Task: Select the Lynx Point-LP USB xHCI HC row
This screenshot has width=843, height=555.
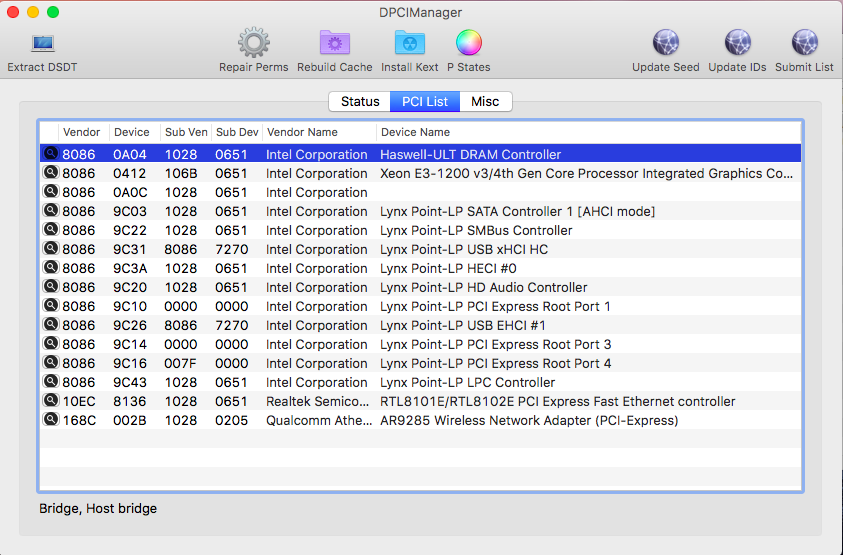Action: [x=464, y=249]
